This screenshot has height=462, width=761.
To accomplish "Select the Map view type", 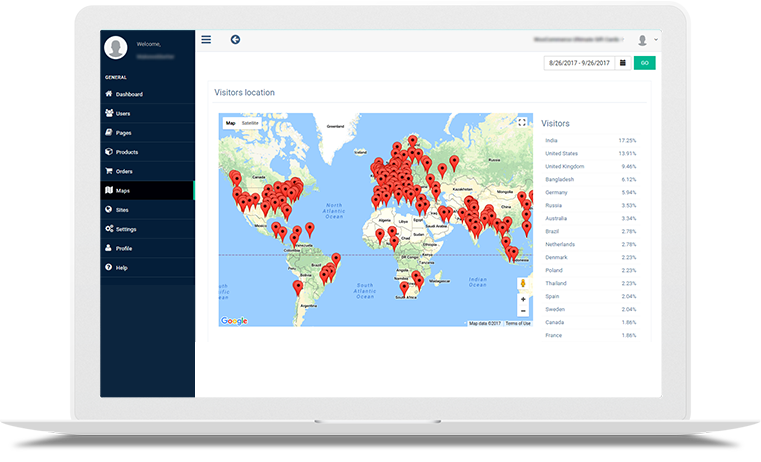I will [x=230, y=123].
